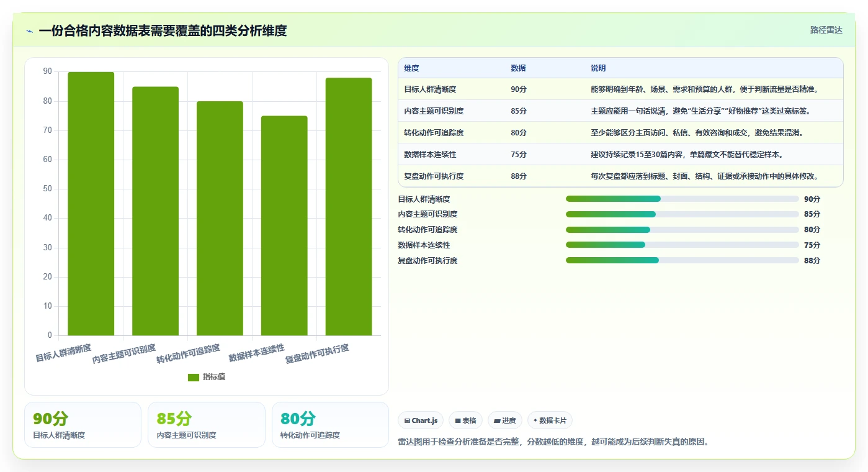Image resolution: width=868 pixels, height=472 pixels.
Task: Click the 数据样本连续性 label in the progress list
Action: (x=424, y=245)
